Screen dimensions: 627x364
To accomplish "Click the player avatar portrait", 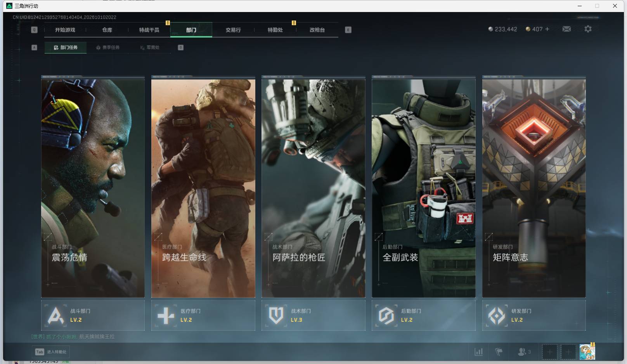I will click(x=587, y=352).
